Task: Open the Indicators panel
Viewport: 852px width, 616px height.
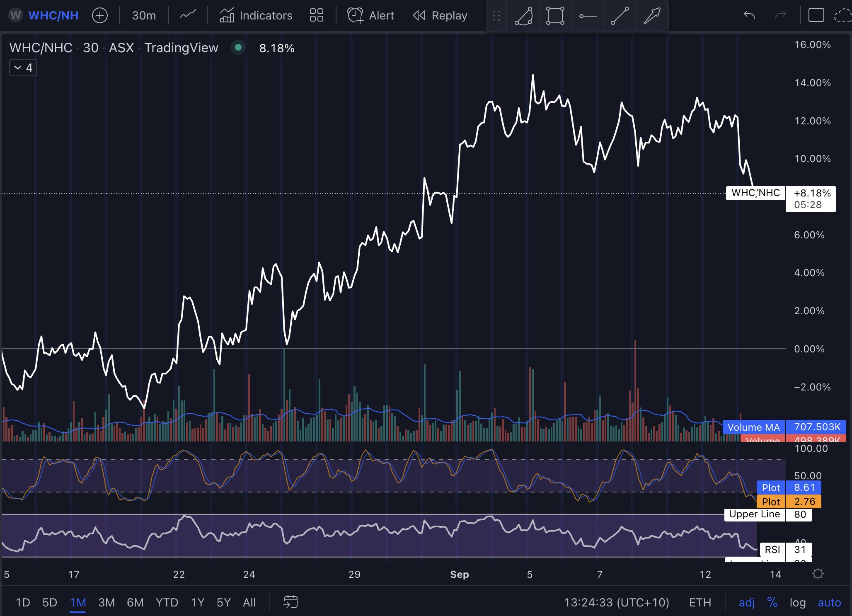Action: pyautogui.click(x=256, y=16)
